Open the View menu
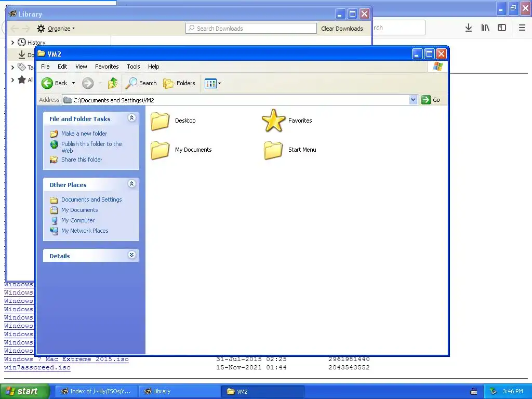 pyautogui.click(x=81, y=66)
